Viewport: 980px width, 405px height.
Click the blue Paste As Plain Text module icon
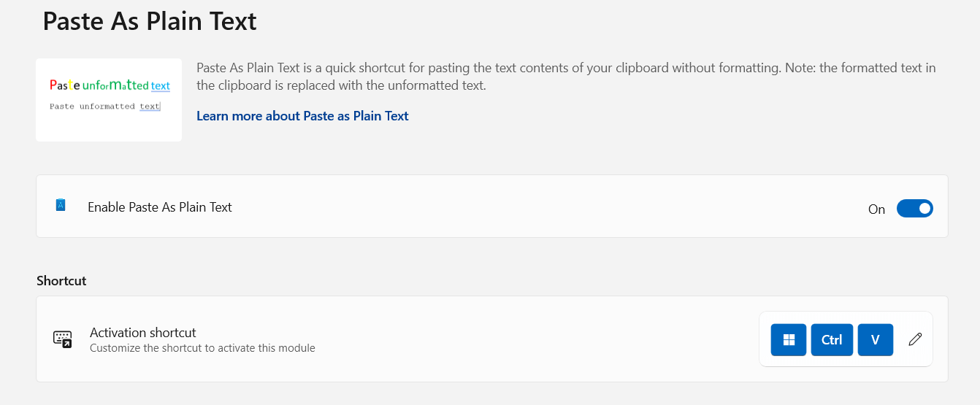tap(61, 205)
